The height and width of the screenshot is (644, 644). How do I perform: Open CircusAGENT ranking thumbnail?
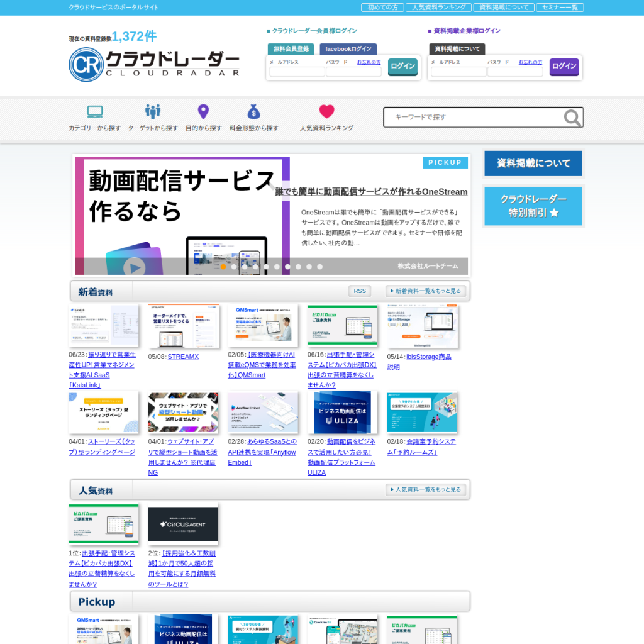tap(183, 524)
